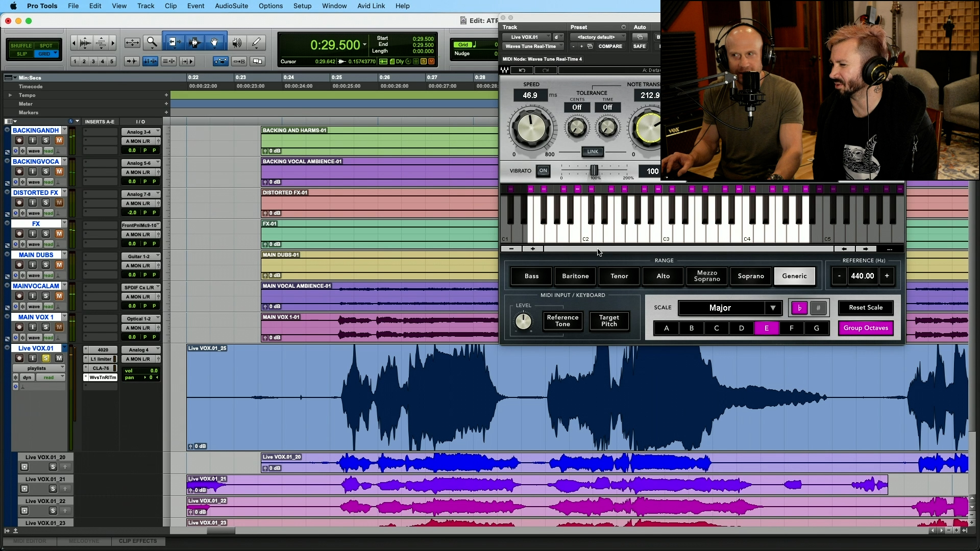Unmute the BACKINGANDH track

59,140
